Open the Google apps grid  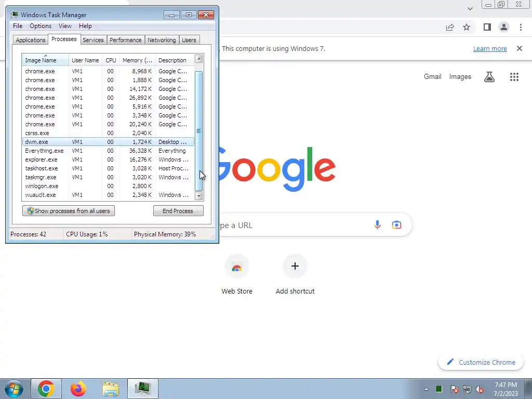pos(514,77)
